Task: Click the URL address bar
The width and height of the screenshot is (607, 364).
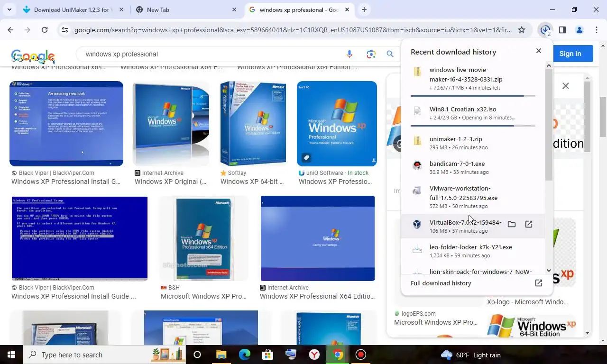Action: click(x=293, y=30)
